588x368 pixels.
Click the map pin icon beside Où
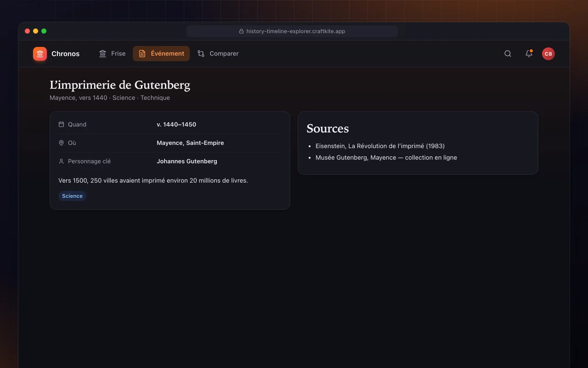[61, 143]
